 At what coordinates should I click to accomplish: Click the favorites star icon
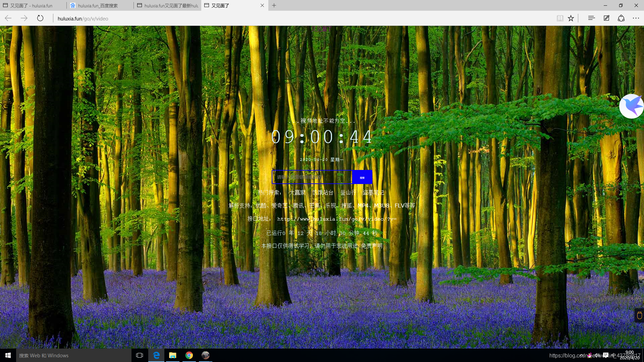571,18
